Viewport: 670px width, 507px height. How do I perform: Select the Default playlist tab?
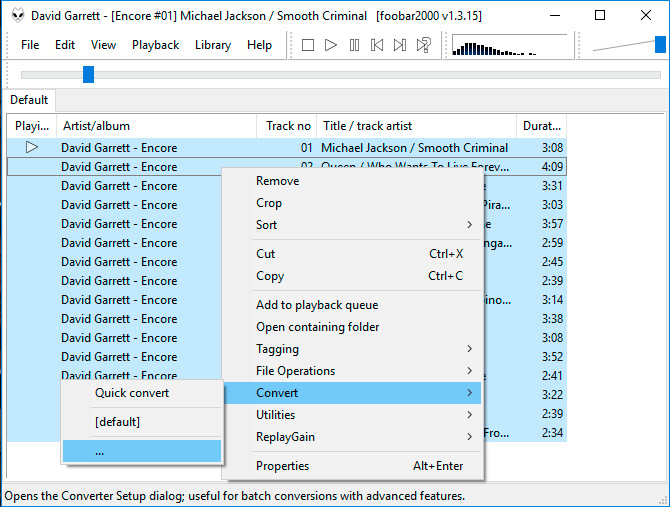coord(29,100)
